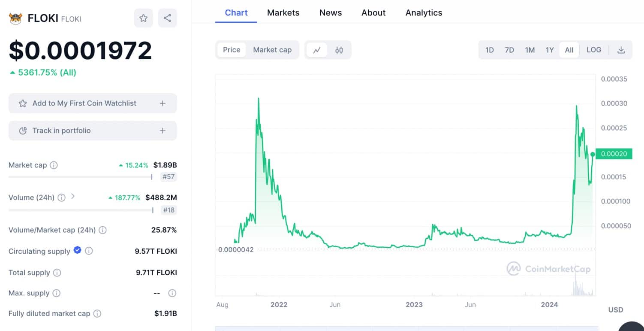Viewport: 644px width, 331px height.
Task: Set chart range to All
Action: point(569,50)
